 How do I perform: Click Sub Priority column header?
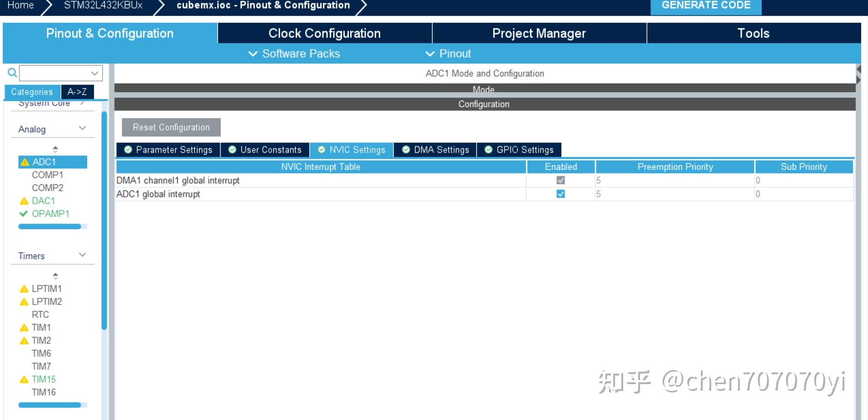804,167
